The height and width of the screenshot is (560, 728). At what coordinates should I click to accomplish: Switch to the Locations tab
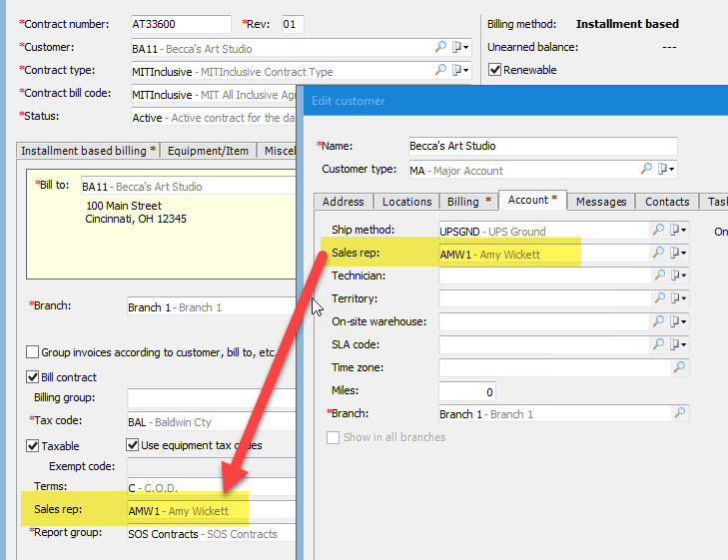(406, 202)
